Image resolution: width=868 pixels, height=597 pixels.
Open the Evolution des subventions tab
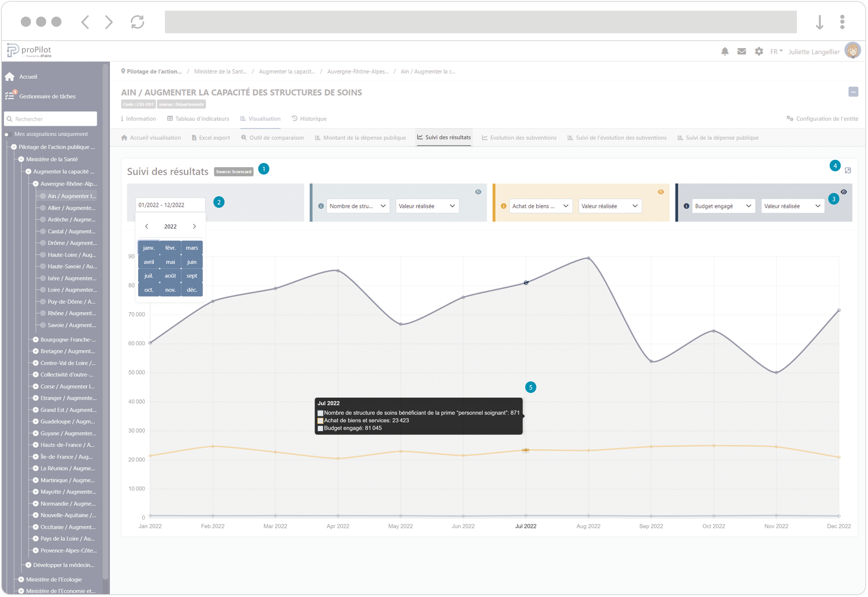coord(519,138)
